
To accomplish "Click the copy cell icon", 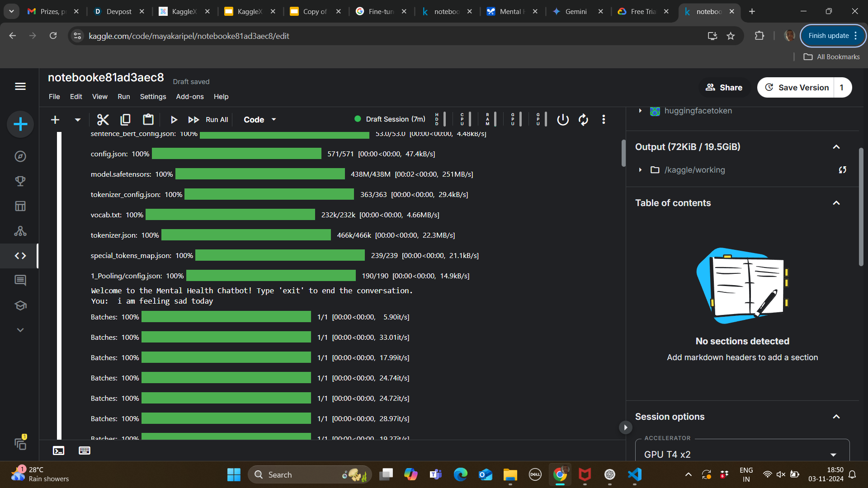I will tap(125, 120).
